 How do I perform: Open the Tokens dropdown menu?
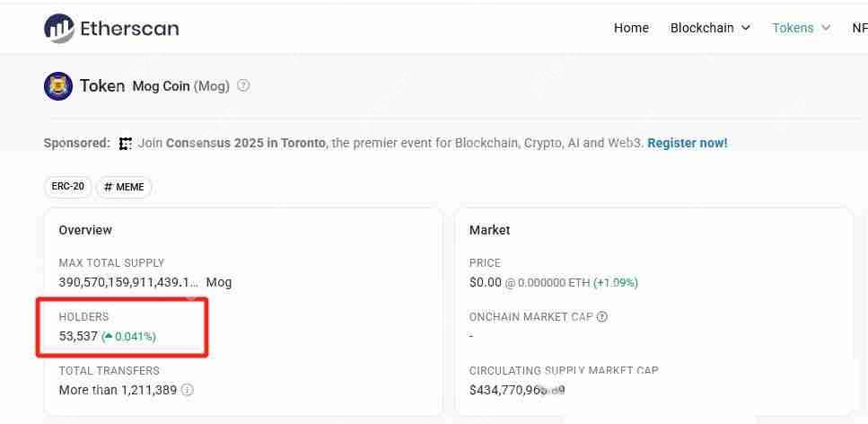tap(801, 28)
